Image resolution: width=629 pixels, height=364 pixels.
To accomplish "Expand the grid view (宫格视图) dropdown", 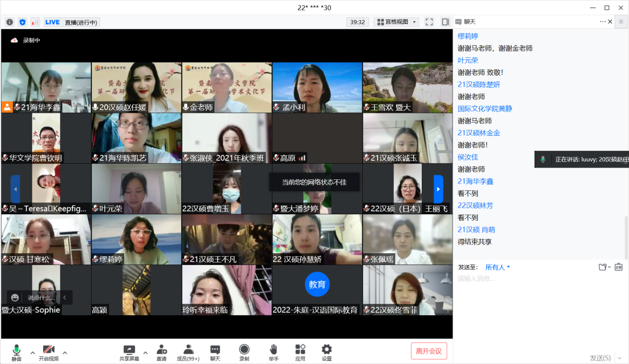I will [397, 22].
